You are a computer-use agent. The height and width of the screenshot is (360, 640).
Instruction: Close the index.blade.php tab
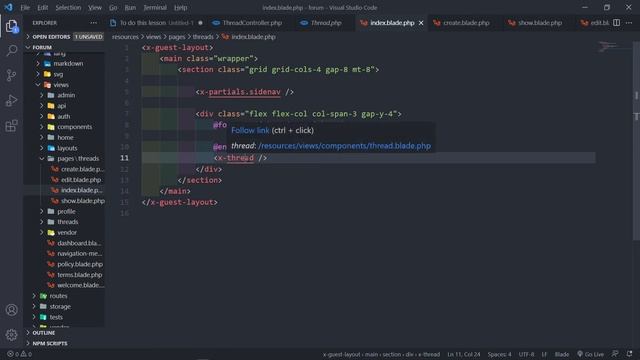pyautogui.click(x=421, y=23)
